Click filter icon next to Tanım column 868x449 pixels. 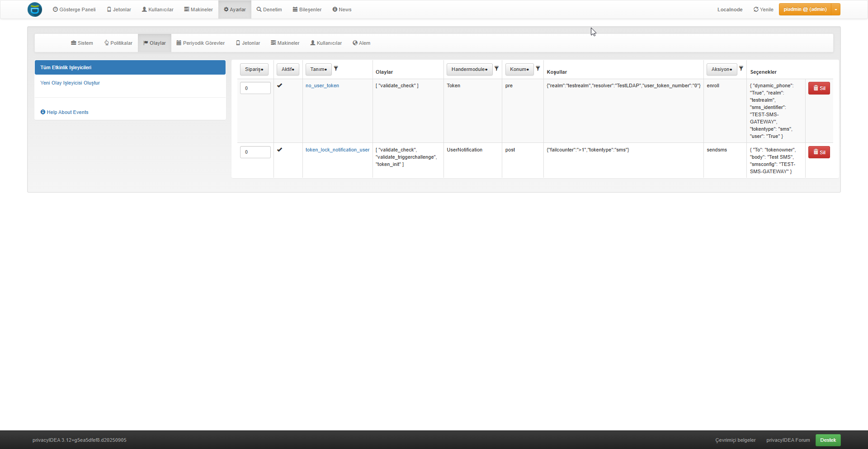pos(336,69)
